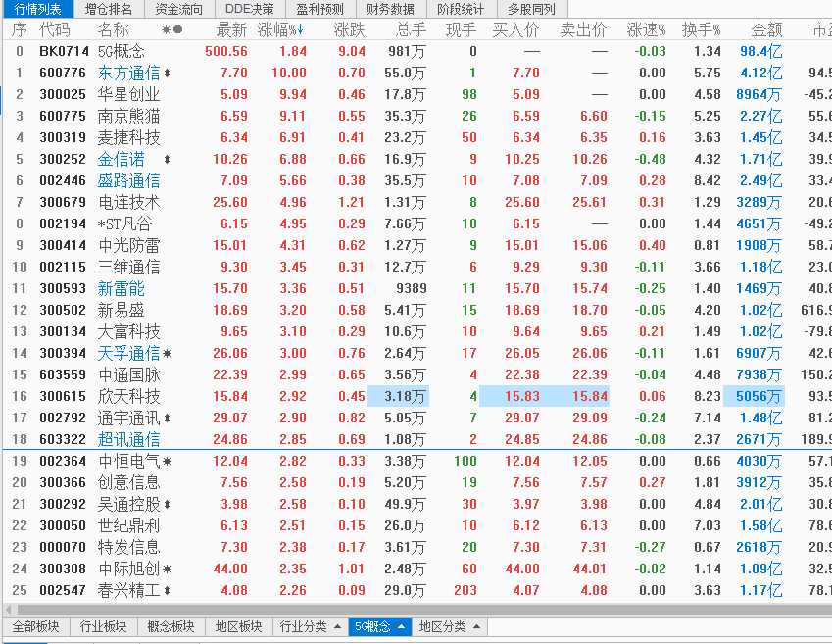Viewport: 832px width, 644px height.
Task: Sort the list by the 买入价 column header
Action: [515, 29]
